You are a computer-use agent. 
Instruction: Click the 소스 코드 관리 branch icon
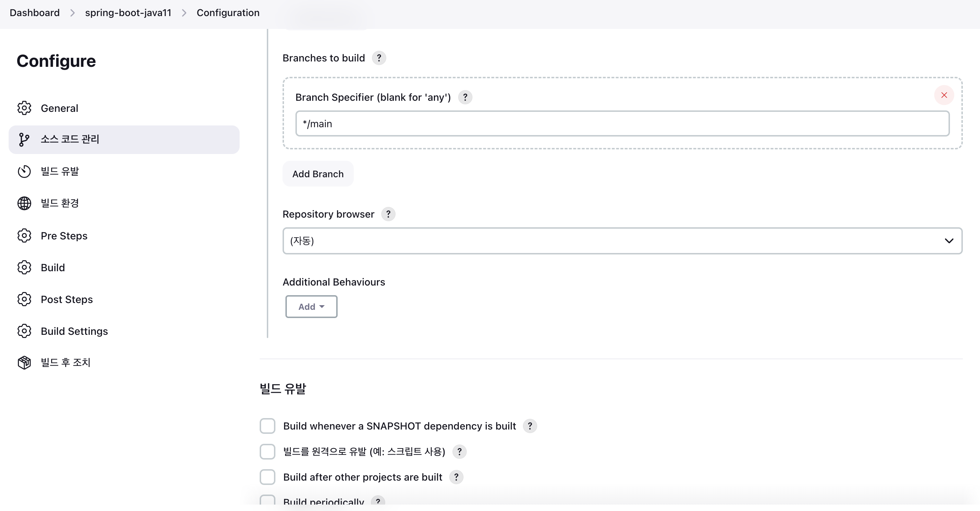click(x=24, y=139)
